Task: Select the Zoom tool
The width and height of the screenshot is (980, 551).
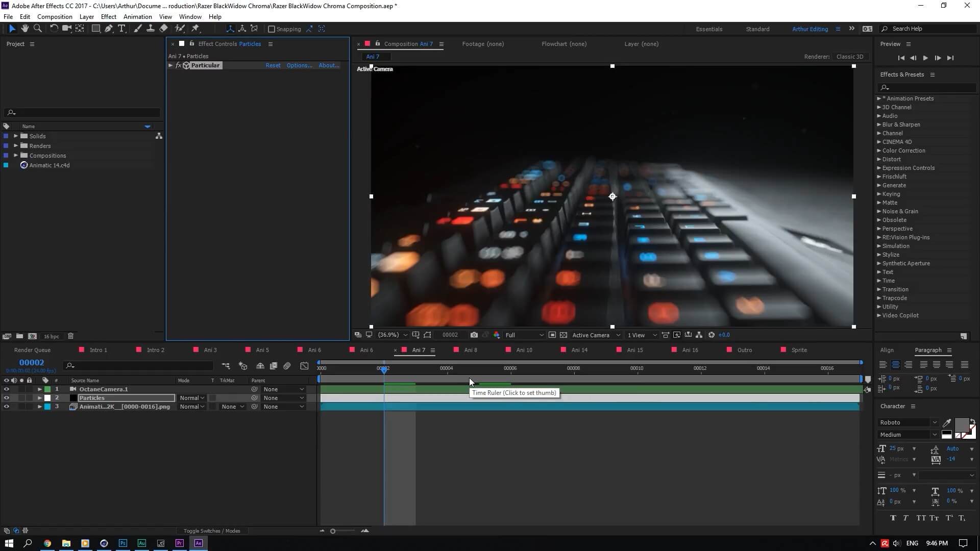Action: coord(37,29)
